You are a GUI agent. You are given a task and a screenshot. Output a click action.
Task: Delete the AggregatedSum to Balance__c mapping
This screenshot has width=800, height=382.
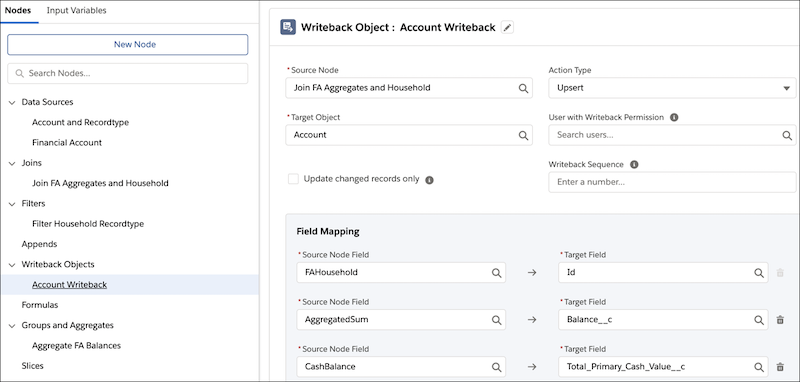[x=780, y=320]
